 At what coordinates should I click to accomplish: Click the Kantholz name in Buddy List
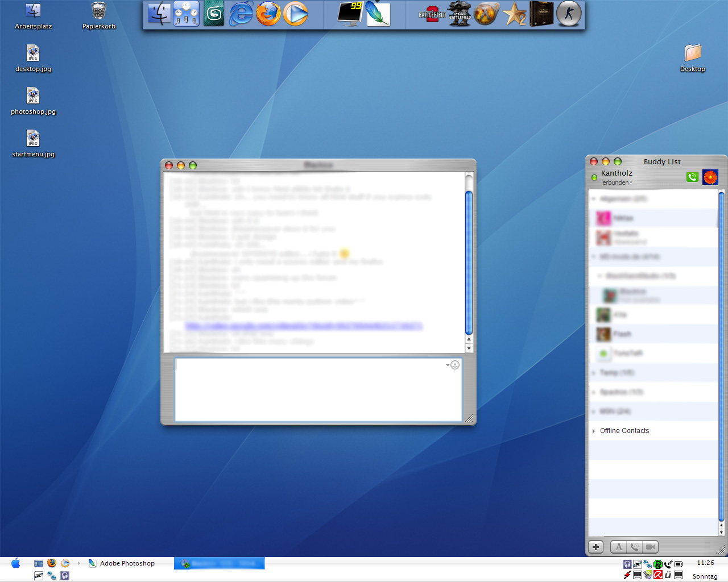pyautogui.click(x=617, y=173)
